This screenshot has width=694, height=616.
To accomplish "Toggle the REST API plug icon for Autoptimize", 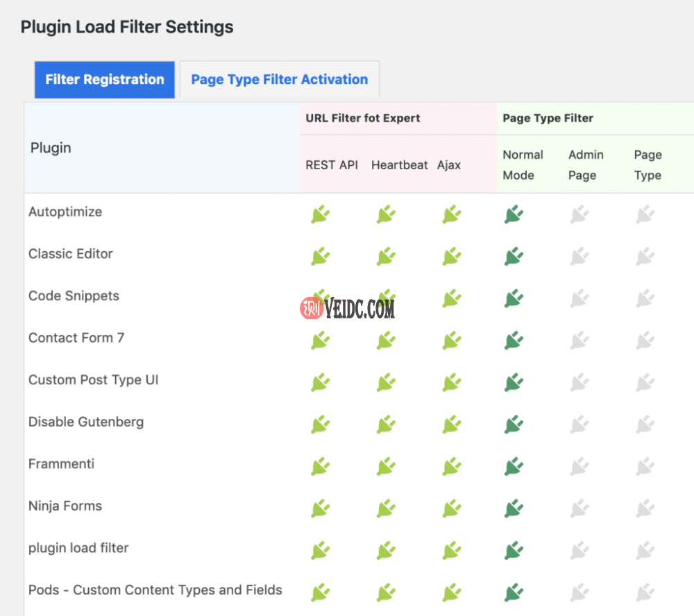I will [320, 214].
